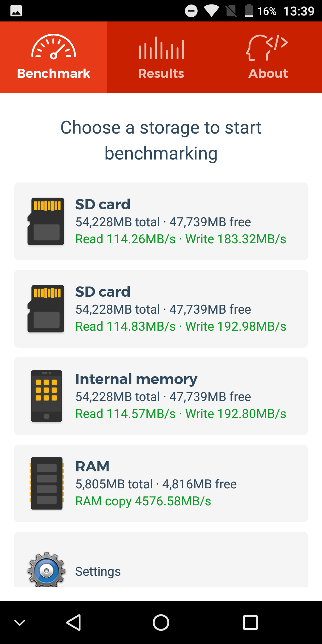322x644 pixels.
Task: Open the About tab
Action: pos(268,57)
